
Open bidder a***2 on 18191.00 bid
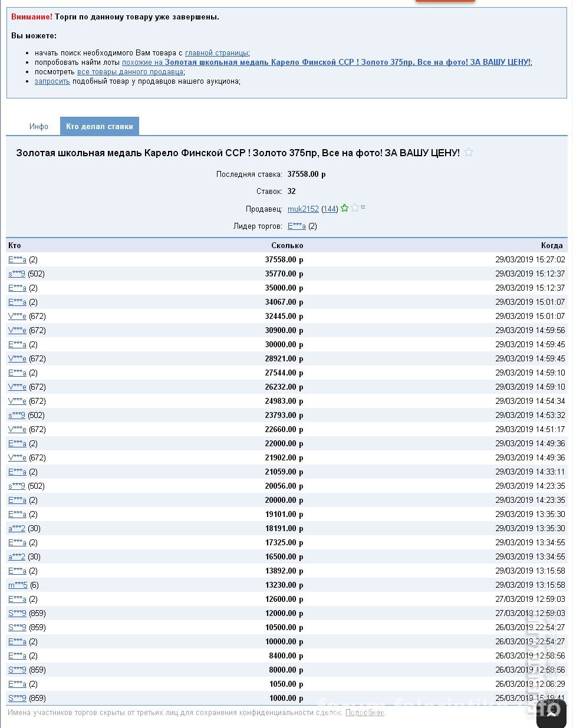17,528
